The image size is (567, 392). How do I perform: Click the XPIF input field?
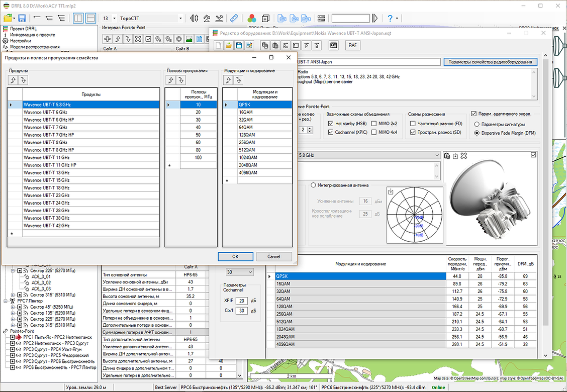coord(242,301)
